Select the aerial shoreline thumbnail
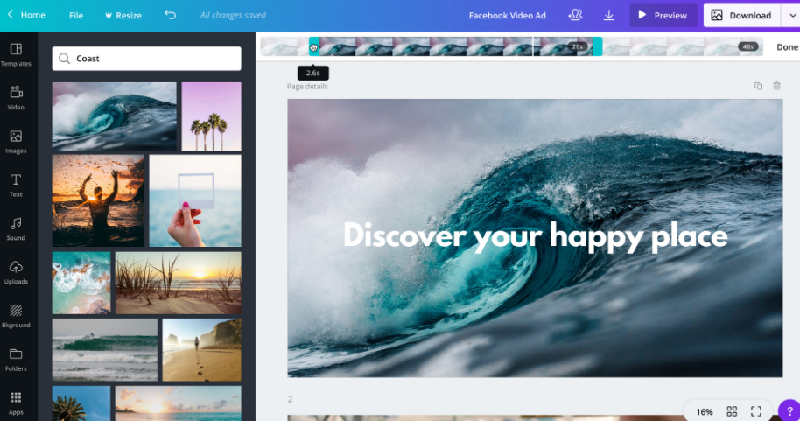The height and width of the screenshot is (421, 800). (x=81, y=282)
